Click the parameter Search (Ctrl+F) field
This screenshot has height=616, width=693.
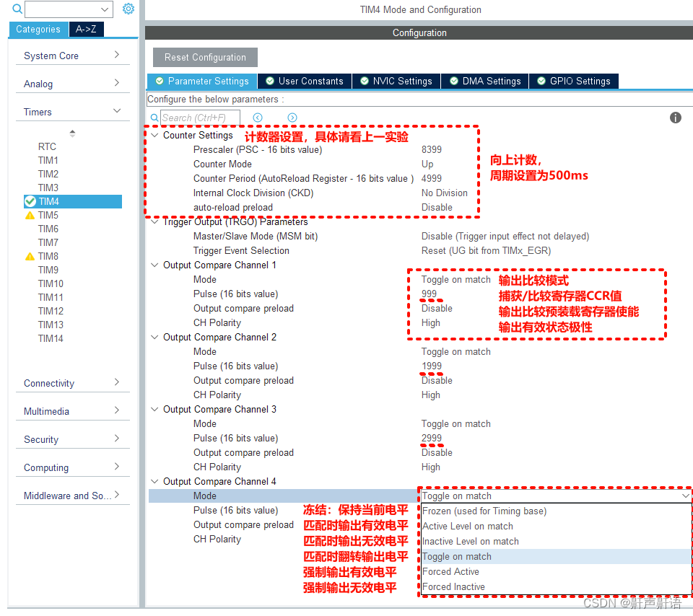click(200, 118)
